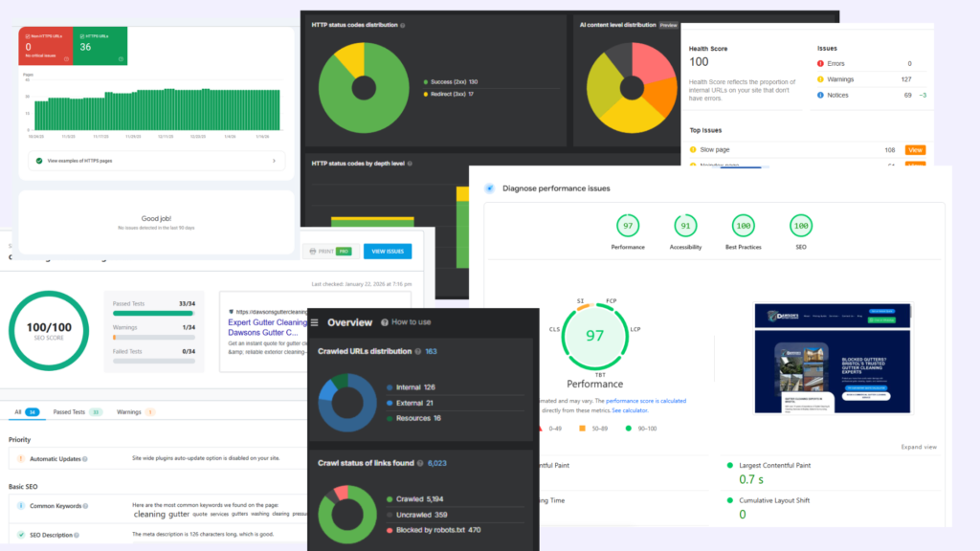This screenshot has width=980, height=551.
Task: Click the Slow page warning icon
Action: (694, 150)
